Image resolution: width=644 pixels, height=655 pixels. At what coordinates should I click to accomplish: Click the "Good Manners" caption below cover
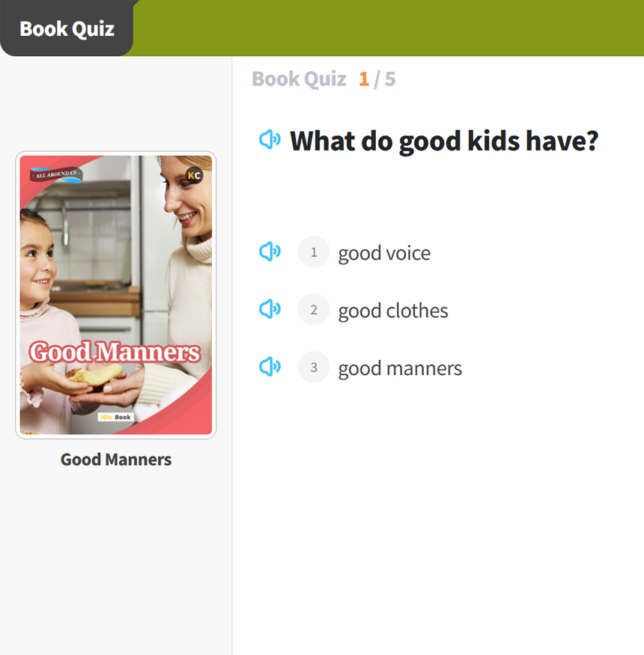click(x=116, y=460)
